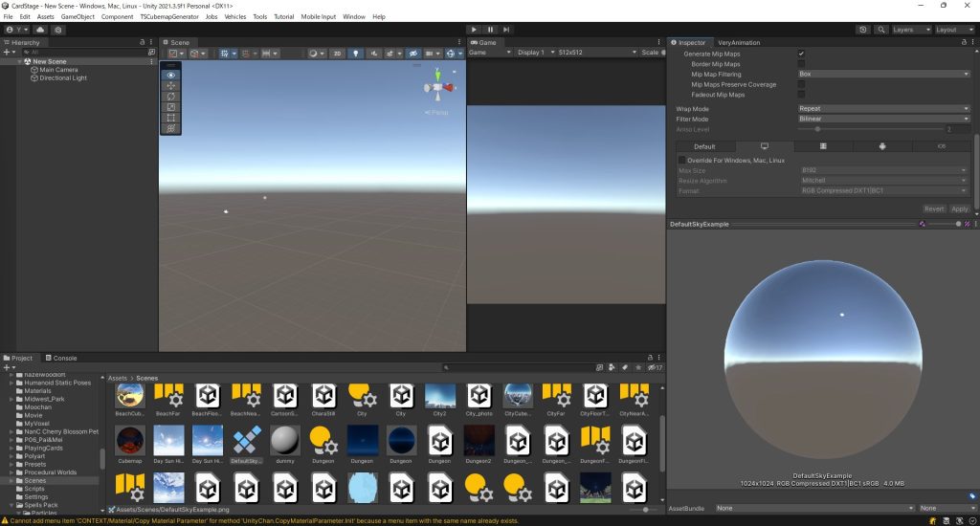Open Wrap Mode dropdown
The height and width of the screenshot is (526, 980).
pos(883,109)
